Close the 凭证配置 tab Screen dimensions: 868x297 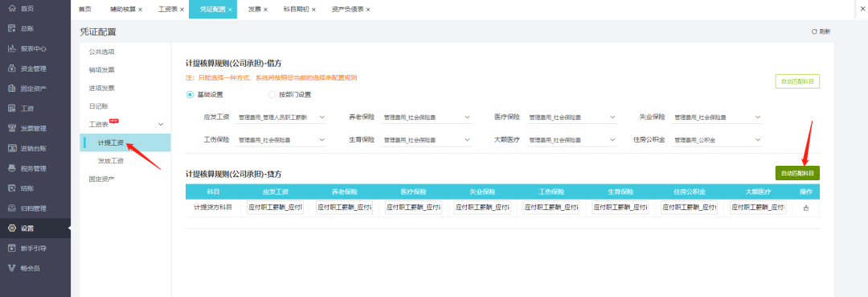pos(230,10)
